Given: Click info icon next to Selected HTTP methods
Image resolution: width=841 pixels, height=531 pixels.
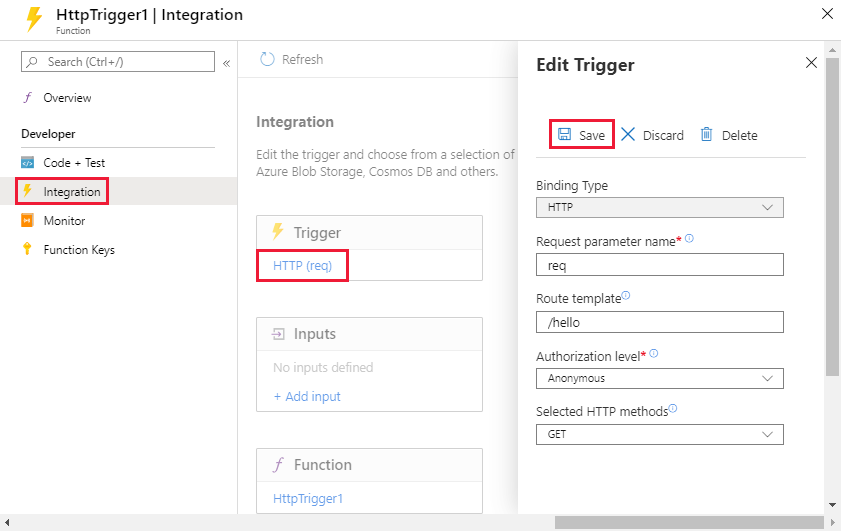Looking at the screenshot, I should (673, 408).
